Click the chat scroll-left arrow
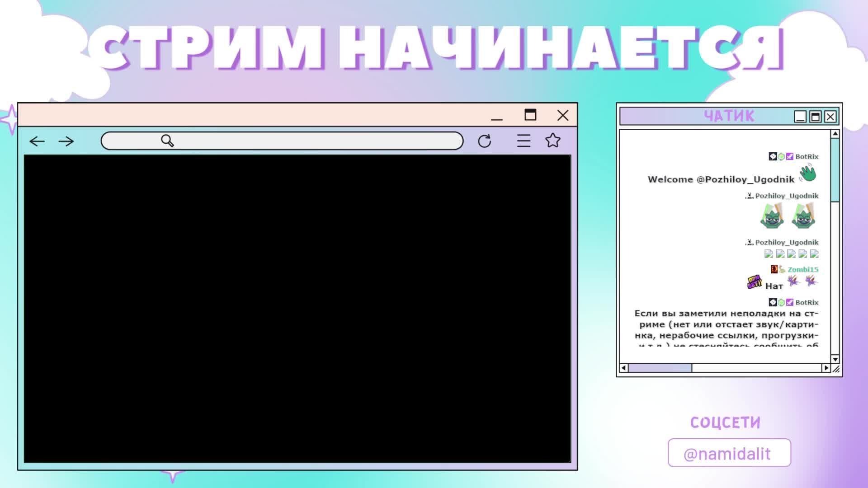868x488 pixels. pyautogui.click(x=624, y=368)
